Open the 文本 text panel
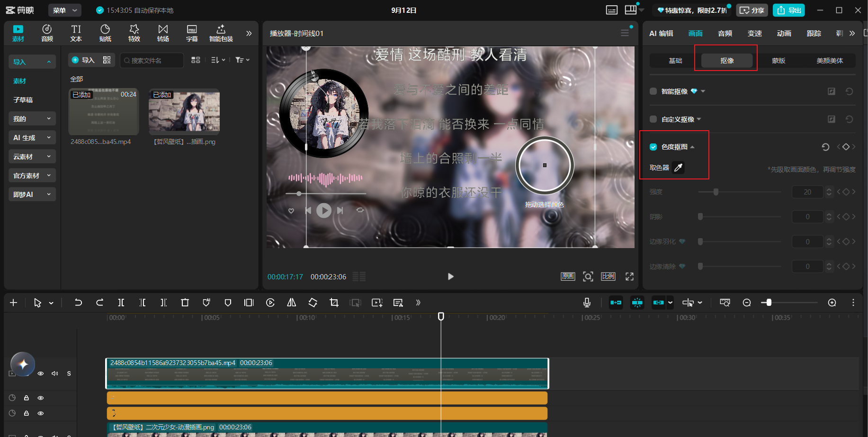Image resolution: width=868 pixels, height=437 pixels. pos(76,33)
